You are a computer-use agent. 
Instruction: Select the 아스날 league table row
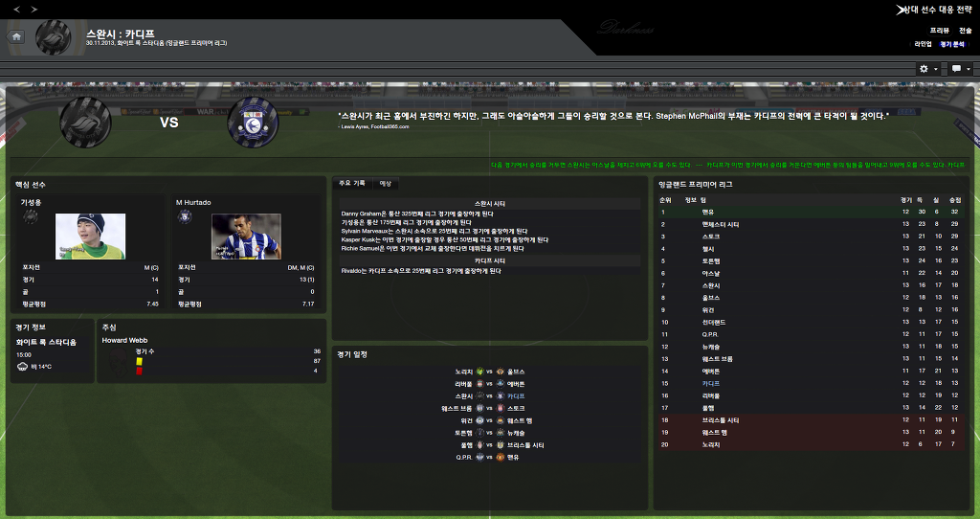point(810,273)
